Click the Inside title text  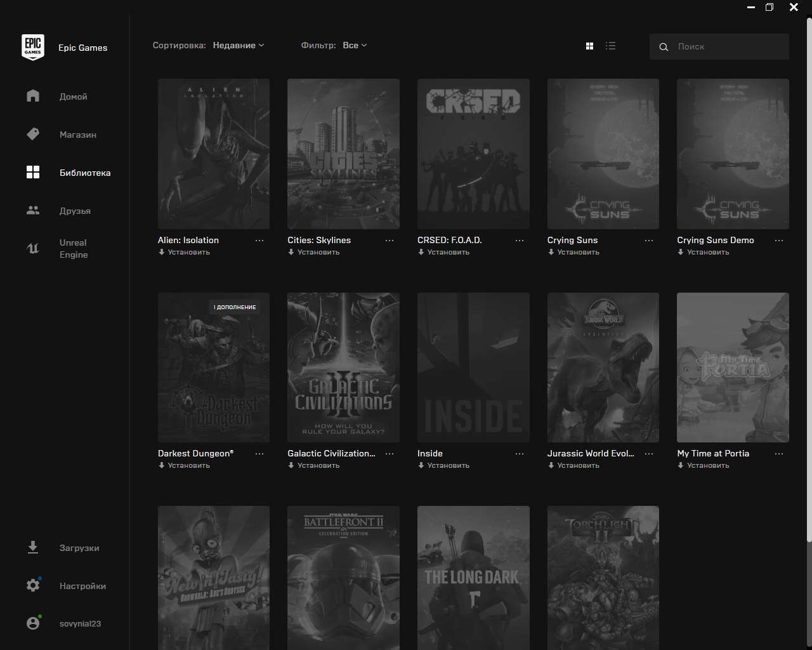click(430, 453)
